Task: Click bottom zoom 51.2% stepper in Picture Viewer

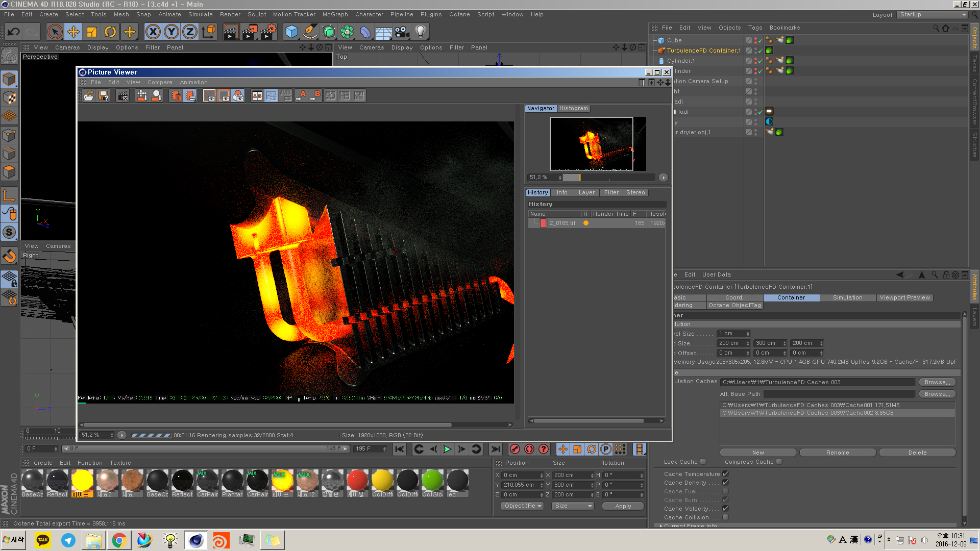Action: click(111, 435)
